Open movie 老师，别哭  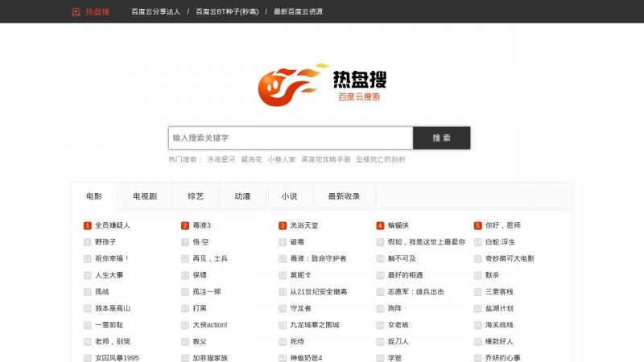(113, 341)
